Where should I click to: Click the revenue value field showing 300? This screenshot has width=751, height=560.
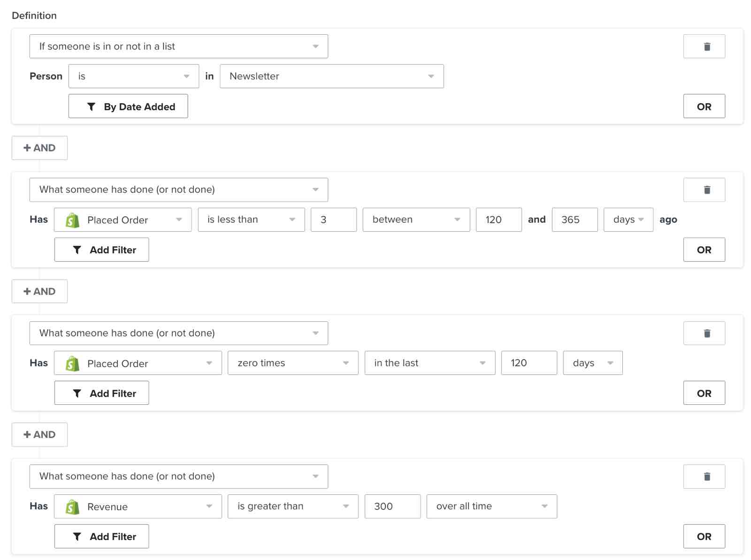(392, 507)
